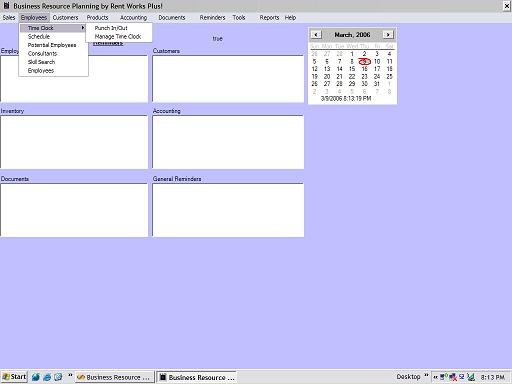Screen dimensions: 512x384
Task: Go to next month in calendar
Action: [x=388, y=34]
